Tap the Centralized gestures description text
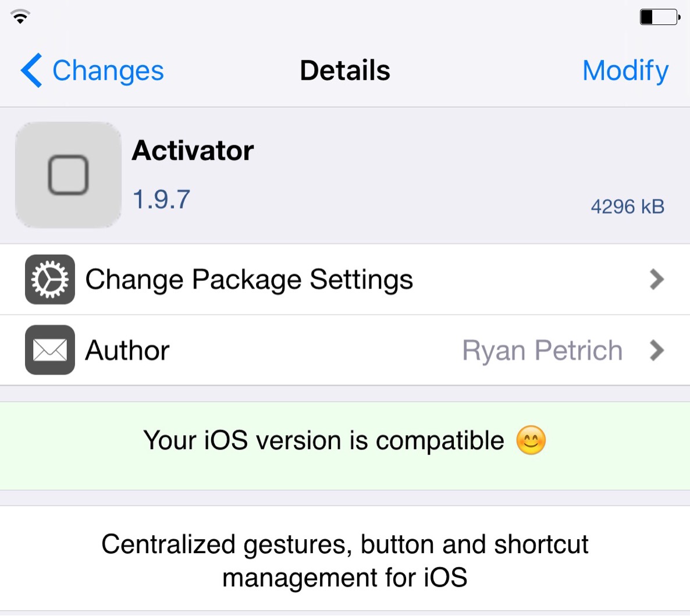The image size is (690, 616). coord(345,561)
